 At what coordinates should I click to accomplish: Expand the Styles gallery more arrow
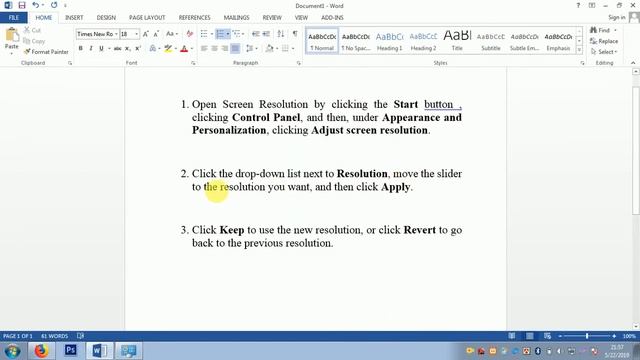click(x=579, y=50)
